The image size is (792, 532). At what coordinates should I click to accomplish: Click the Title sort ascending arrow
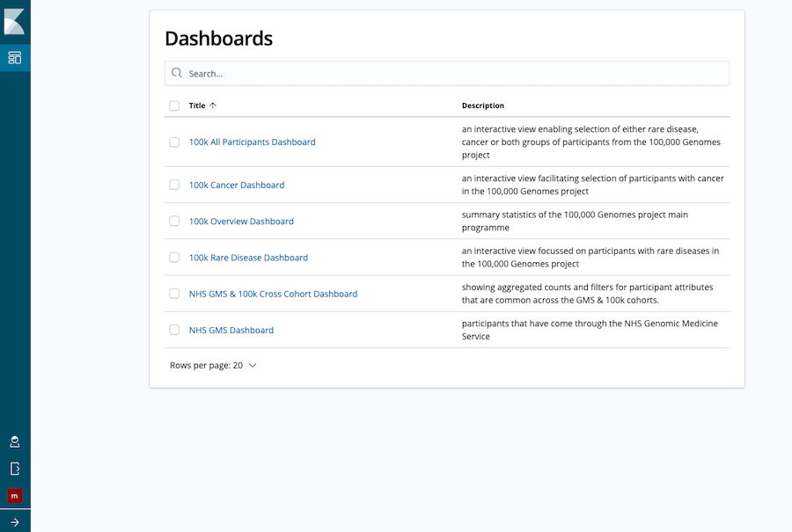pos(213,106)
